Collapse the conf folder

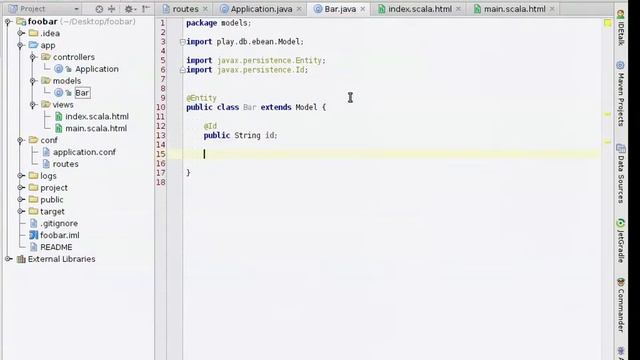pyautogui.click(x=20, y=140)
